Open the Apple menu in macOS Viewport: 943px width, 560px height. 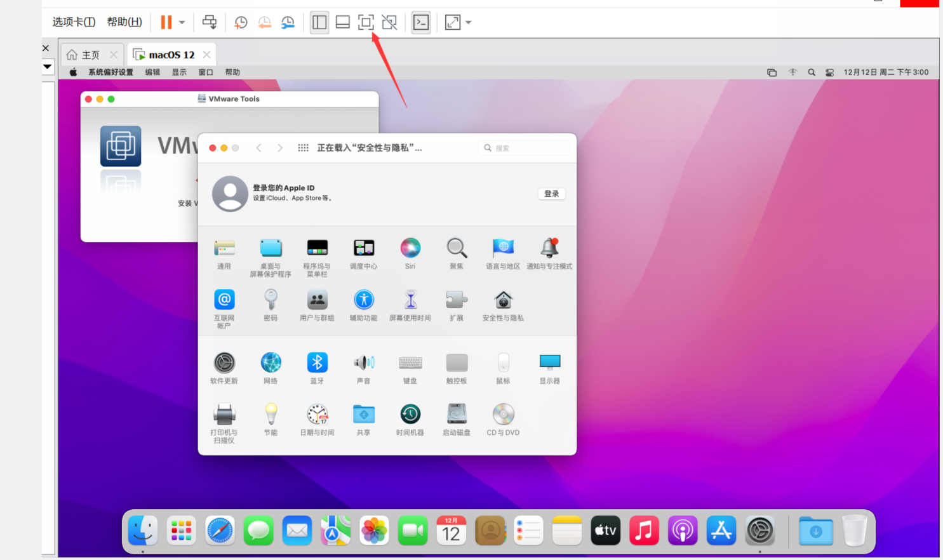tap(73, 72)
